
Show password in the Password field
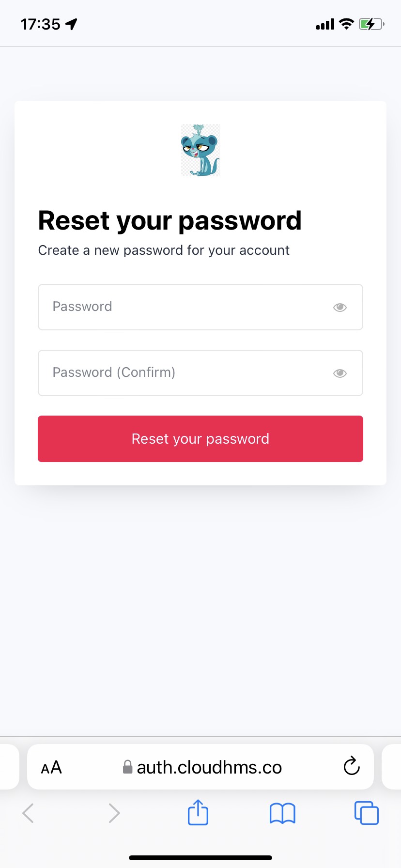click(x=340, y=307)
